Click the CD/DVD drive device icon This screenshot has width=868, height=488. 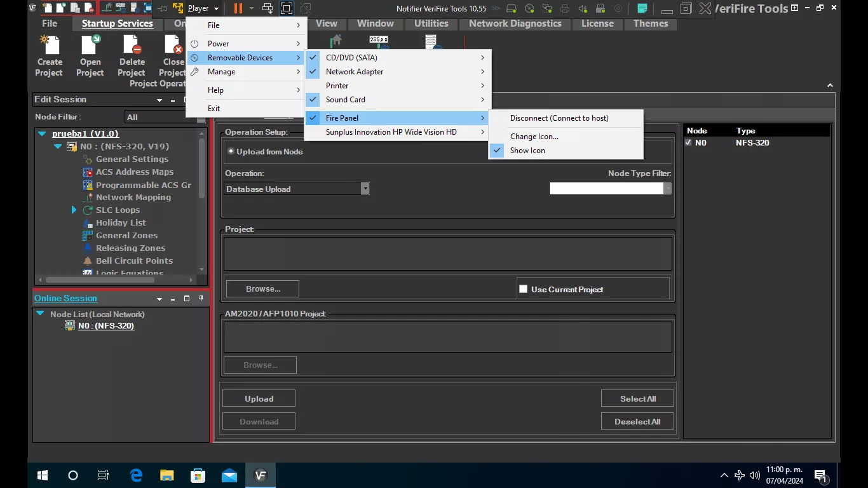click(x=530, y=9)
